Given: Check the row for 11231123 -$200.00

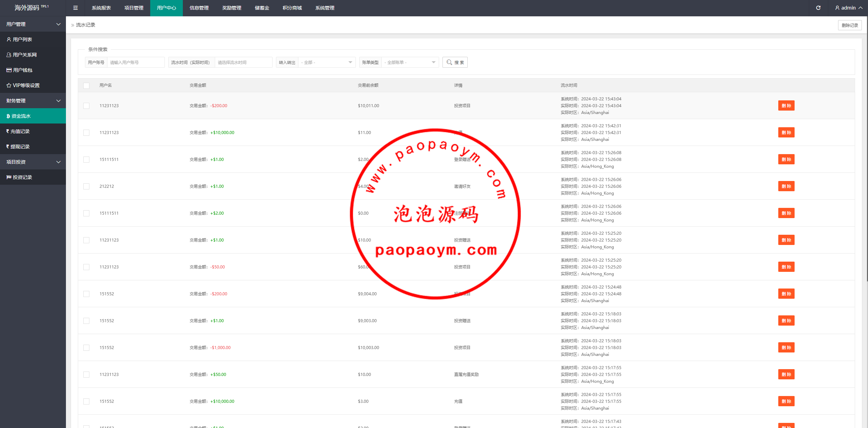Looking at the screenshot, I should (x=86, y=106).
